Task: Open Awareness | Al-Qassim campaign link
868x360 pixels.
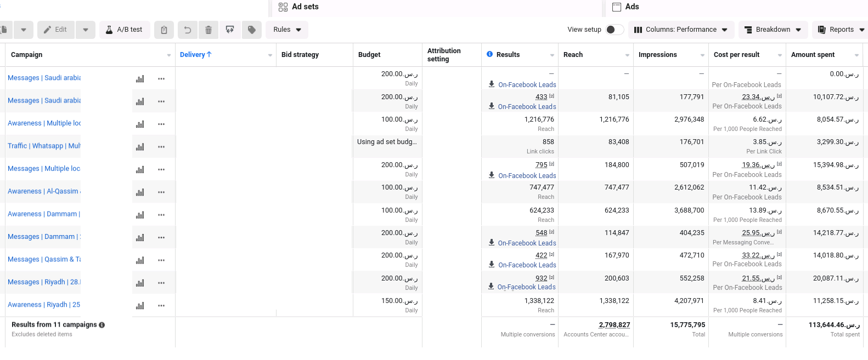Action: (44, 191)
